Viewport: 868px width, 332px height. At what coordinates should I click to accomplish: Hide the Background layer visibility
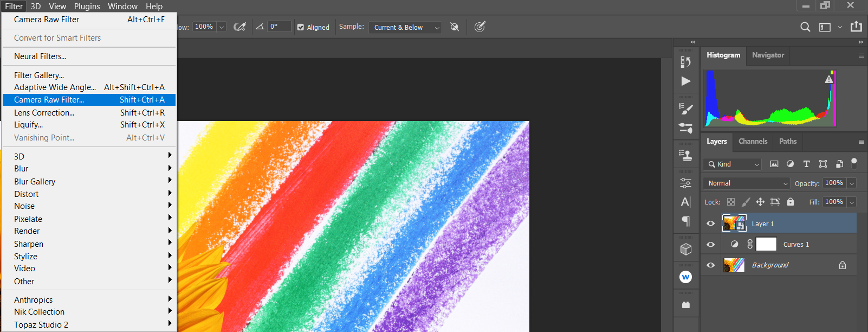tap(711, 265)
